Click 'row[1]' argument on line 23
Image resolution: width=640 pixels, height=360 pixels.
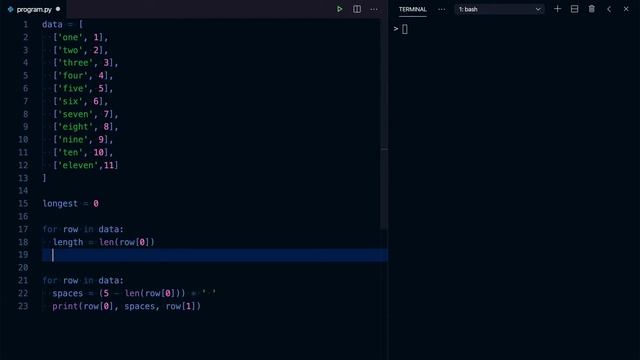180,306
